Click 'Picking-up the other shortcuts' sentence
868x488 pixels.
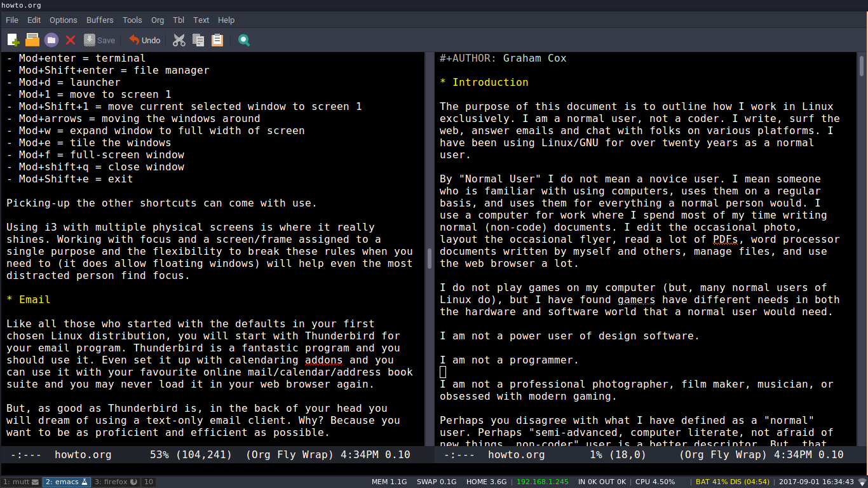(x=162, y=203)
